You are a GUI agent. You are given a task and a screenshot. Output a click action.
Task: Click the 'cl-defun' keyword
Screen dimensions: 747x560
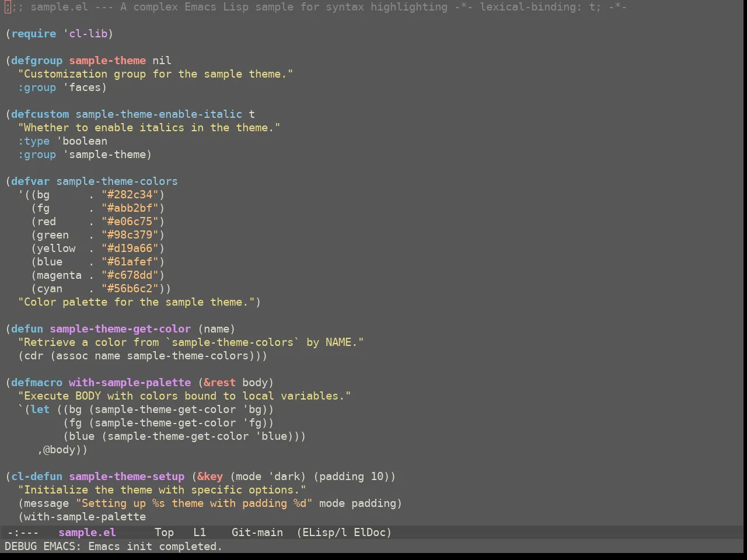(37, 476)
